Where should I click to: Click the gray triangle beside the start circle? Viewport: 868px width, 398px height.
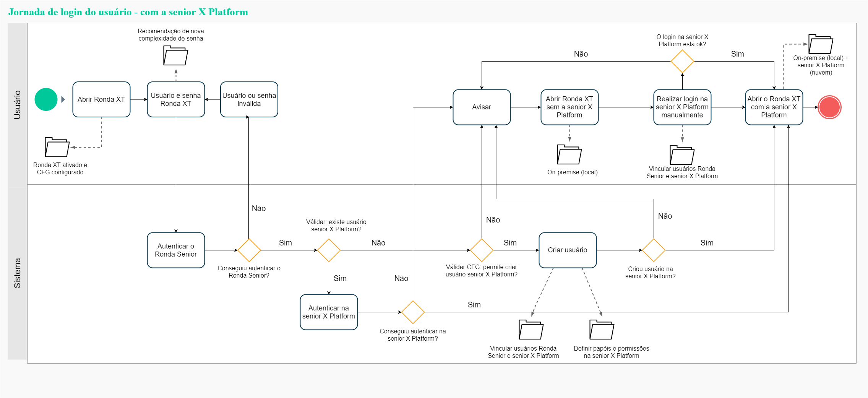tap(63, 99)
